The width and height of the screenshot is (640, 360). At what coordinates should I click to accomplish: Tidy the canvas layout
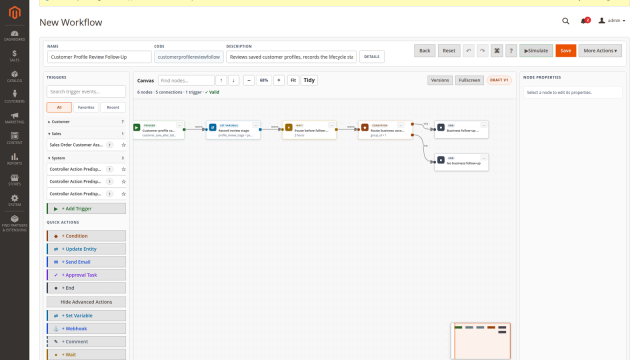(309, 80)
